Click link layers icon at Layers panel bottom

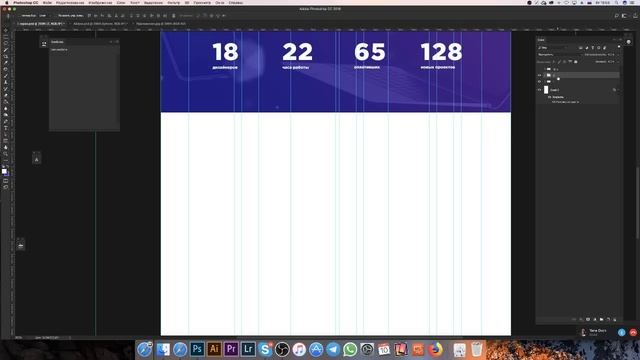[x=574, y=319]
